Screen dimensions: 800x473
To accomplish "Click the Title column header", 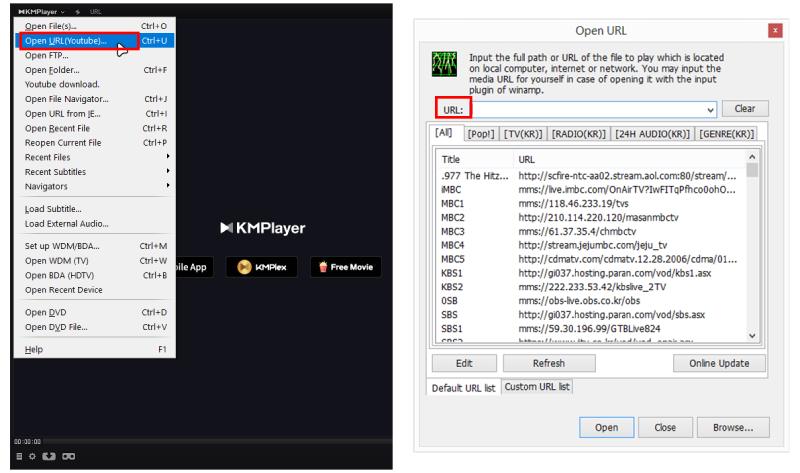I will (x=476, y=160).
